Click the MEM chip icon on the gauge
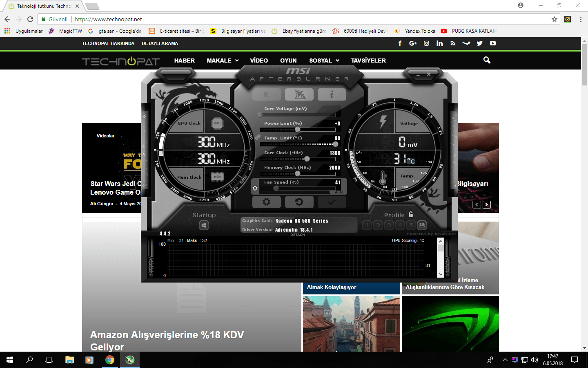 pos(217,177)
